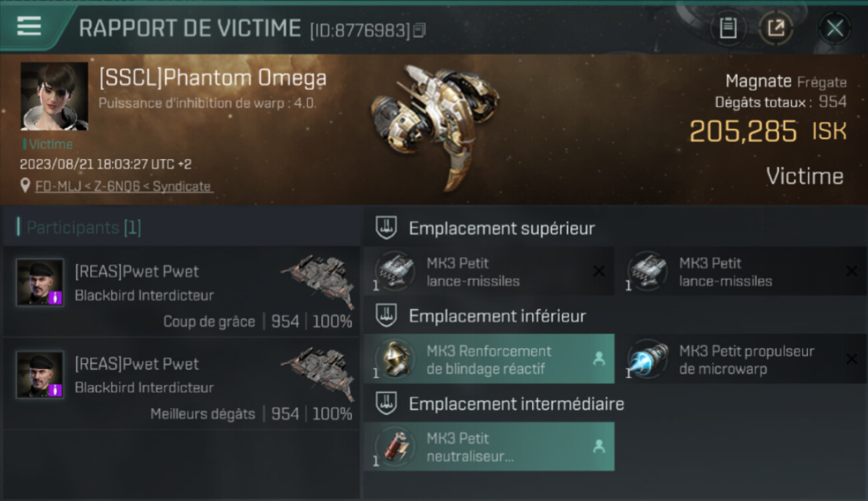Select MK3 Renforcement de blindage réactif module
Viewport: 868px width, 501px height.
pyautogui.click(x=489, y=359)
